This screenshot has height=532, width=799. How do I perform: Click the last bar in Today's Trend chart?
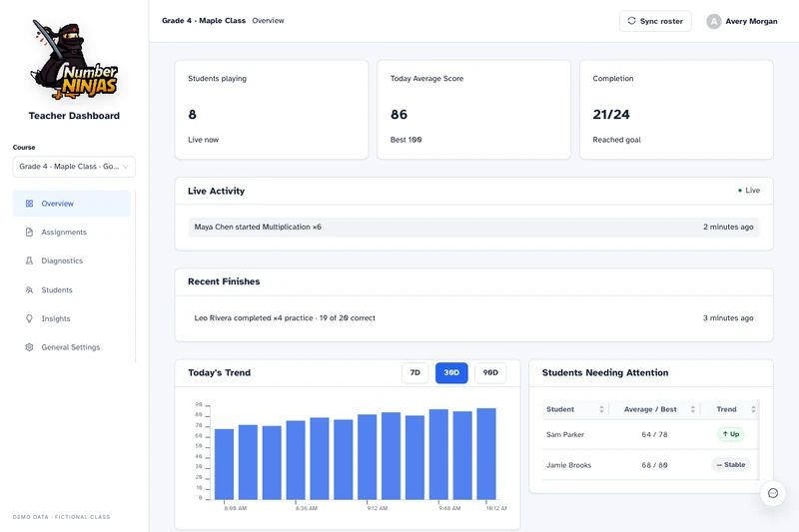coord(486,453)
